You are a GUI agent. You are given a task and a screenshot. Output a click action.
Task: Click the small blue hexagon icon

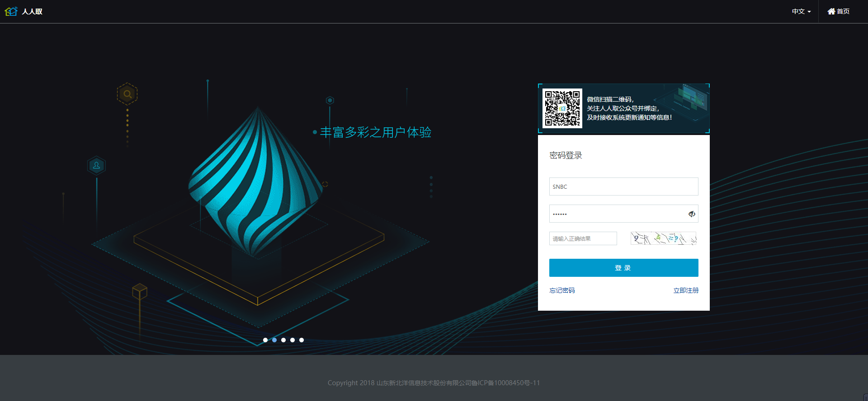[x=330, y=100]
